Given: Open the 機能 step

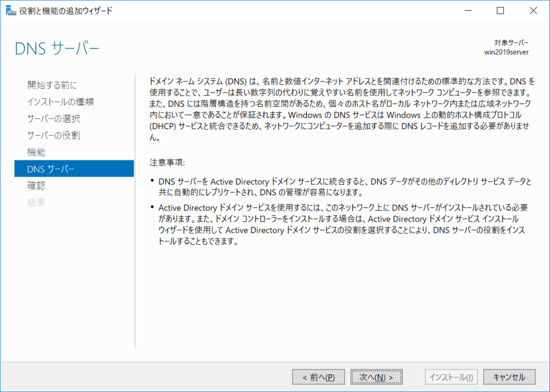Looking at the screenshot, I should pyautogui.click(x=36, y=152).
